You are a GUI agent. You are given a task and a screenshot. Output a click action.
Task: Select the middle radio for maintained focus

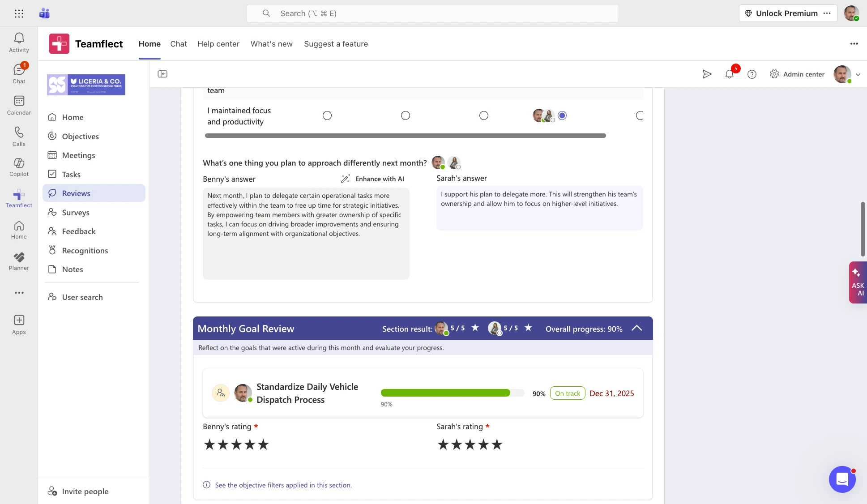pos(484,115)
